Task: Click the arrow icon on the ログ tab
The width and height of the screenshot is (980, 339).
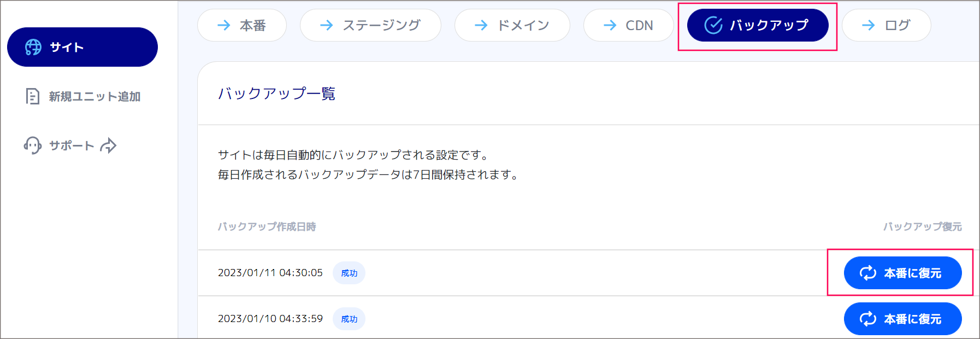Action: click(869, 25)
